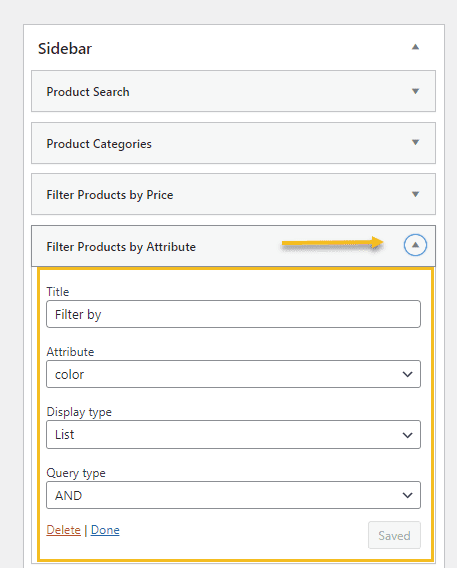Click the Filter Products by Attribute title
This screenshot has width=457, height=568.
(x=121, y=247)
